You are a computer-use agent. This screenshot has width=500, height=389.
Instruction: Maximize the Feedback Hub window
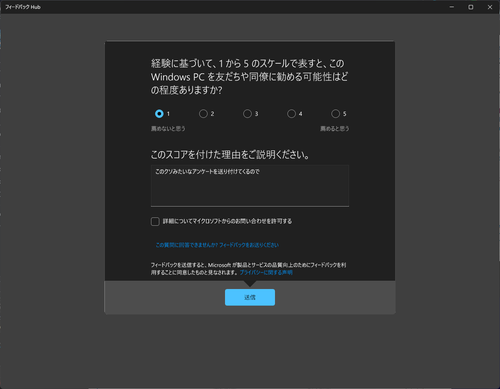[471, 7]
